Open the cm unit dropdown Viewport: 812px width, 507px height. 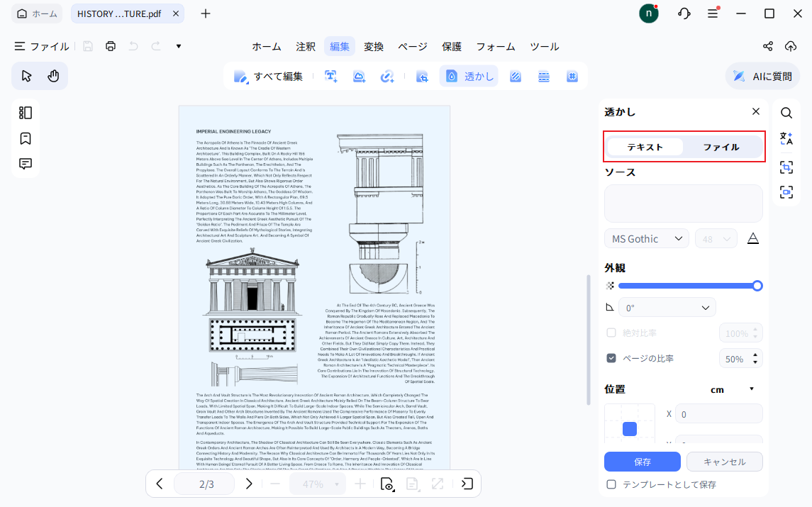(732, 389)
